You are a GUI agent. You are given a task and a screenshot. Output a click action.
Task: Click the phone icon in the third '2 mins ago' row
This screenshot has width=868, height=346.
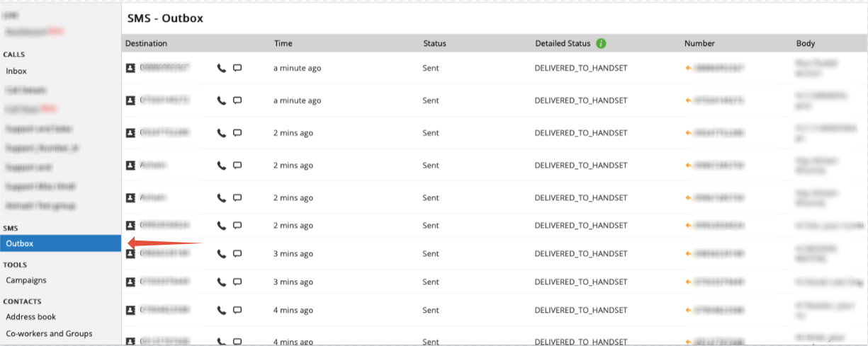[x=222, y=198]
